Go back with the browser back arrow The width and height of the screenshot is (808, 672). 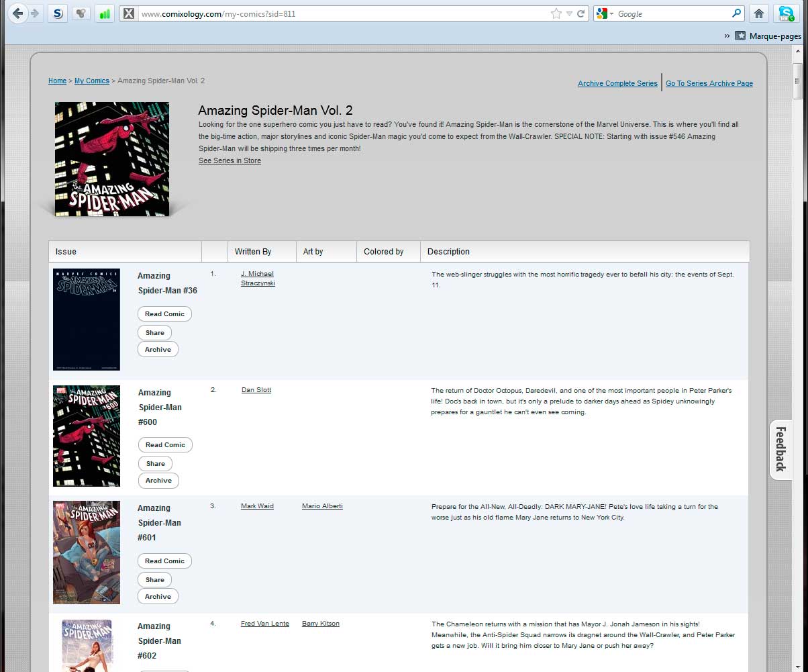tap(17, 13)
